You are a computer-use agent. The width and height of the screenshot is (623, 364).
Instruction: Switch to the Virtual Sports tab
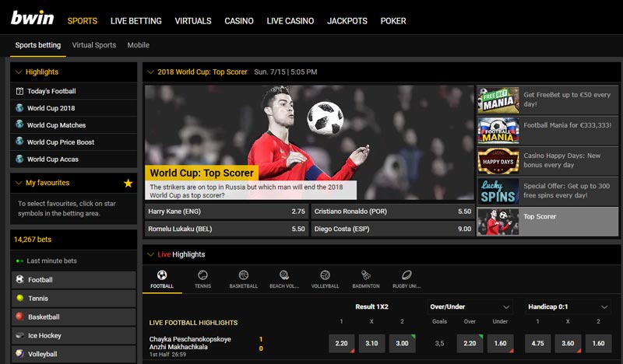[x=94, y=45]
